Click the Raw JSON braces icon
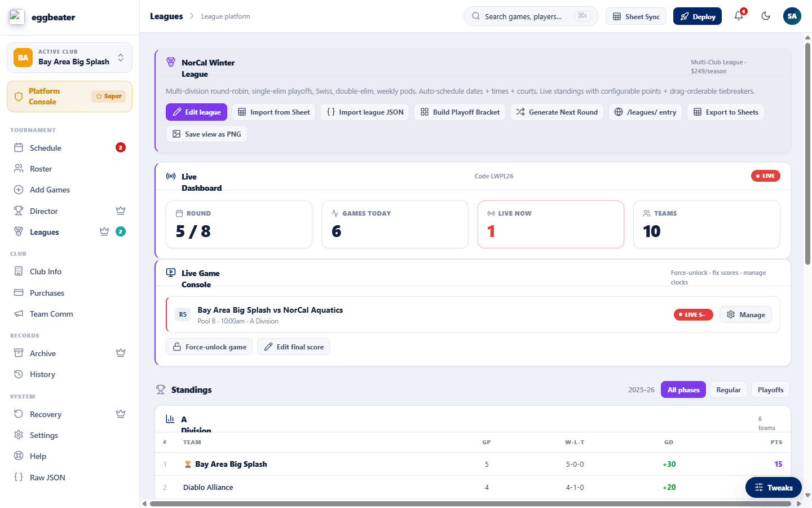 point(19,478)
